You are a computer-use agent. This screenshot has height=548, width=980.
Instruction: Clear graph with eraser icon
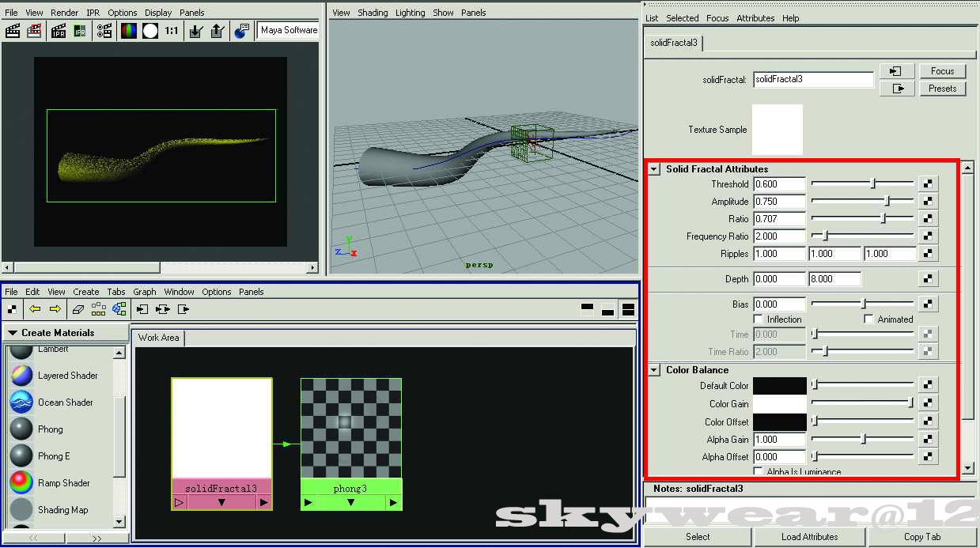pos(78,308)
